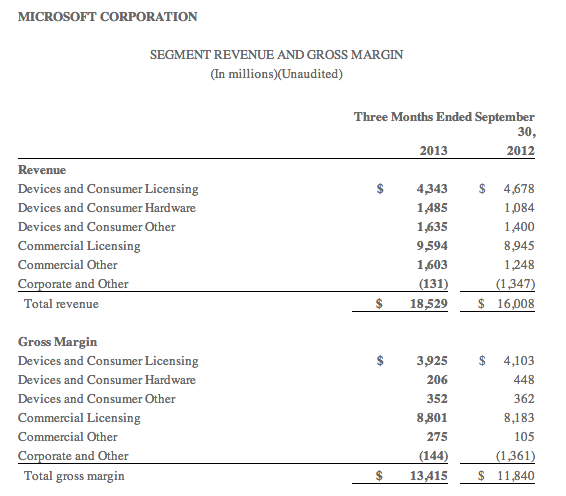The image size is (566, 496).
Task: Click Devices and Consumer Hardware under Gross Margin
Action: point(107,380)
